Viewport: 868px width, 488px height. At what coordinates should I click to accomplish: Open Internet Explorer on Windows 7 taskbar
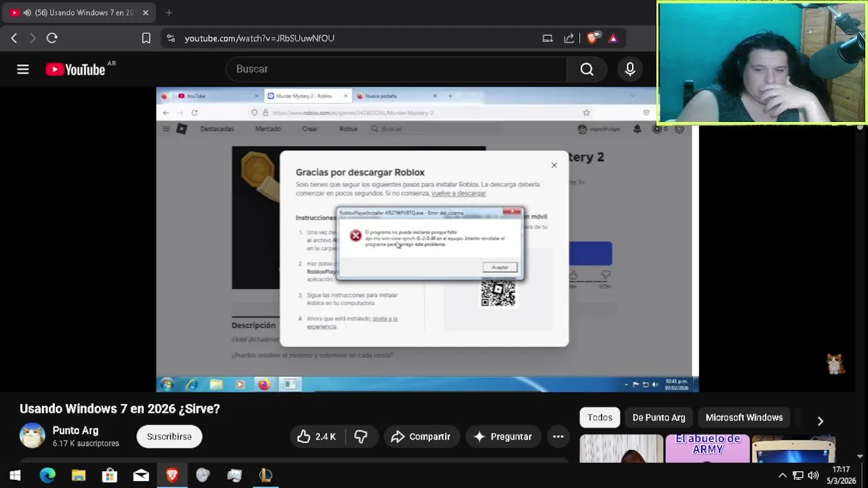click(192, 384)
